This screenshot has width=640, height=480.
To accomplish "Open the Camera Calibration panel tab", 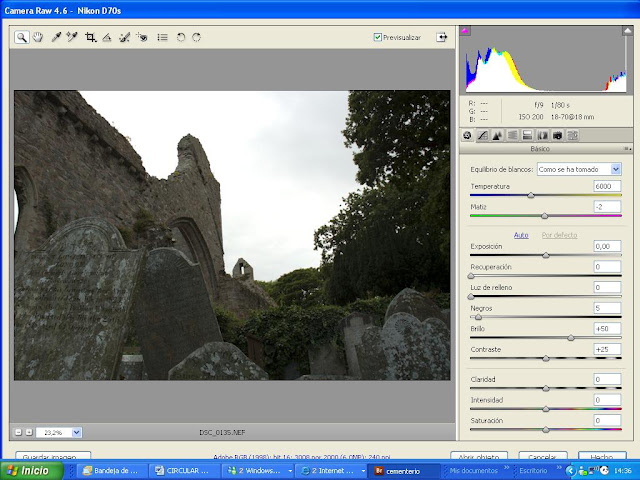I will click(558, 136).
